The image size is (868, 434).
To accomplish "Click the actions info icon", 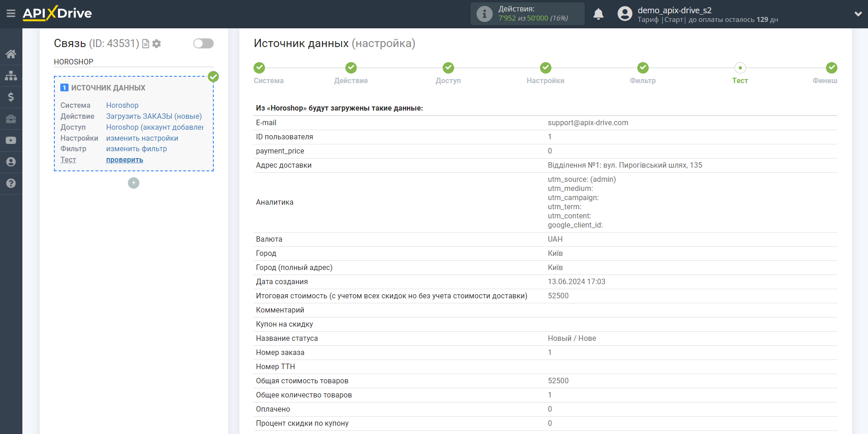I will pyautogui.click(x=485, y=14).
